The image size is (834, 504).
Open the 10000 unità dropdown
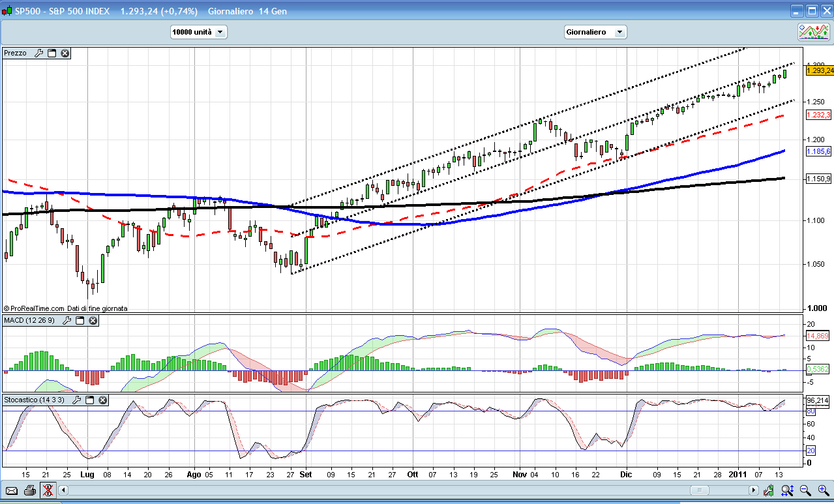(x=198, y=32)
